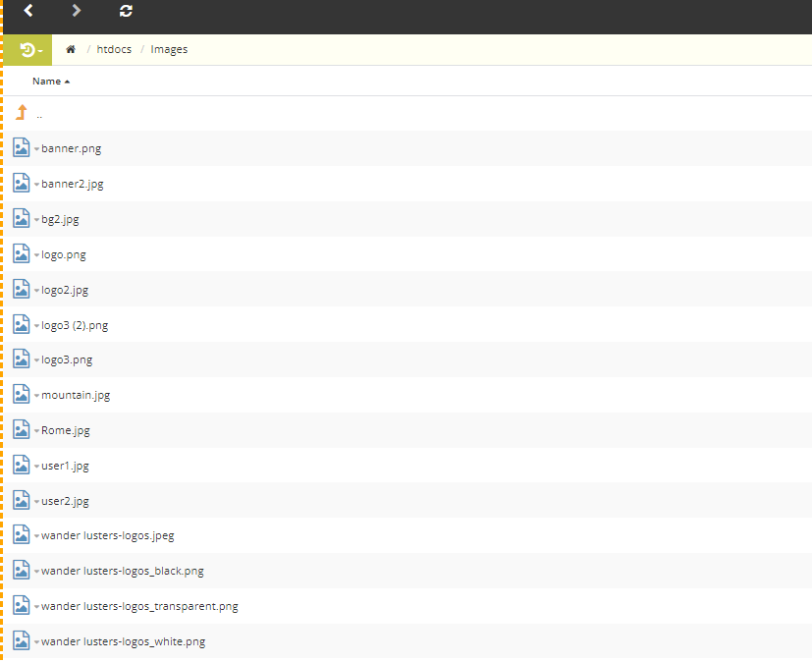Screen dimensions: 812x663
Task: Click the forward navigation arrow
Action: (77, 11)
